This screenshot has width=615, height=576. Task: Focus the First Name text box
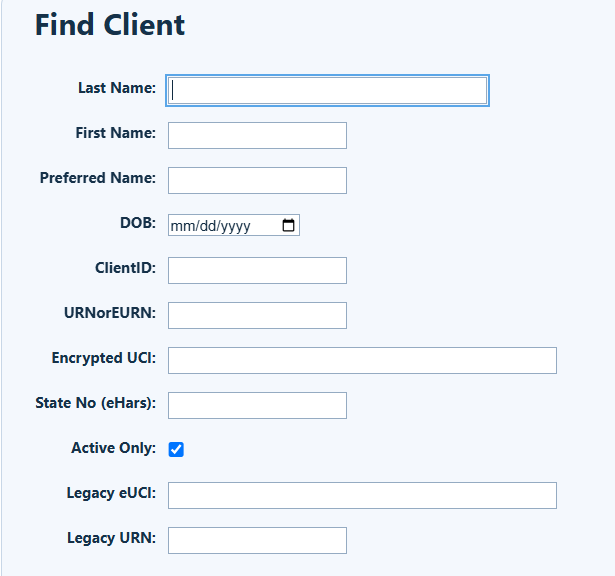pyautogui.click(x=257, y=135)
